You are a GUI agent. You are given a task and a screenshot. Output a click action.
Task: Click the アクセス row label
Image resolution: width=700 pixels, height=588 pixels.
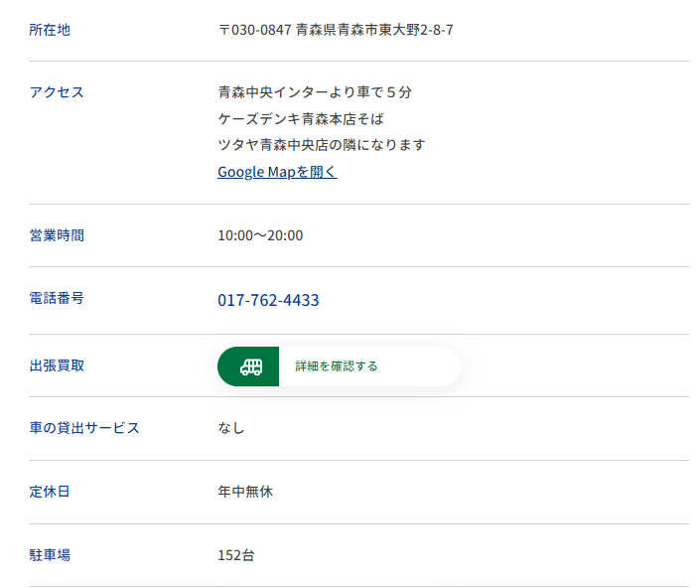pos(57,92)
